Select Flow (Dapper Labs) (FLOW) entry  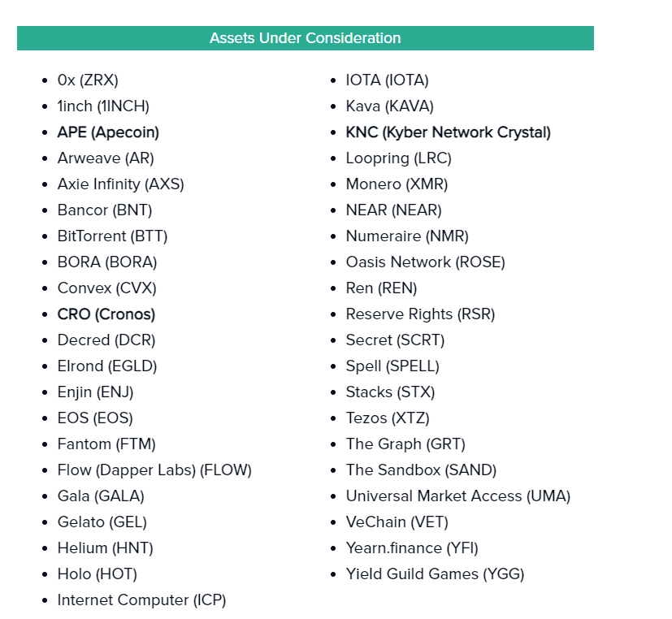coord(154,470)
